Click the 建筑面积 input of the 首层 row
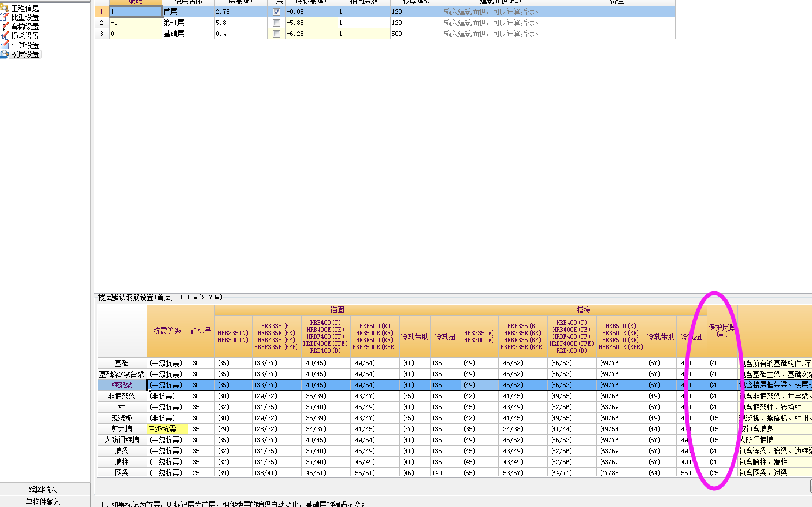This screenshot has width=812, height=507. pyautogui.click(x=500, y=12)
